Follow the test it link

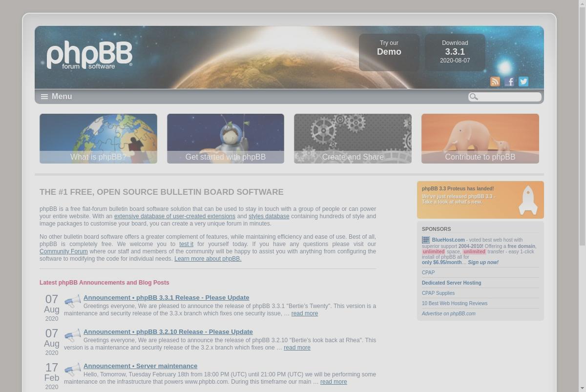tap(186, 244)
